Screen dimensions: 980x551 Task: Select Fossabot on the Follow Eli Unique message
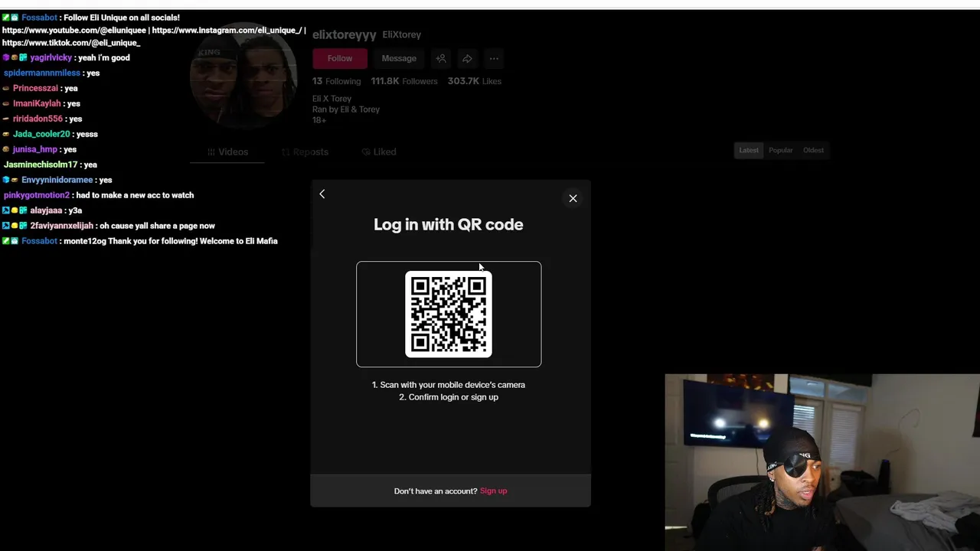coord(40,18)
